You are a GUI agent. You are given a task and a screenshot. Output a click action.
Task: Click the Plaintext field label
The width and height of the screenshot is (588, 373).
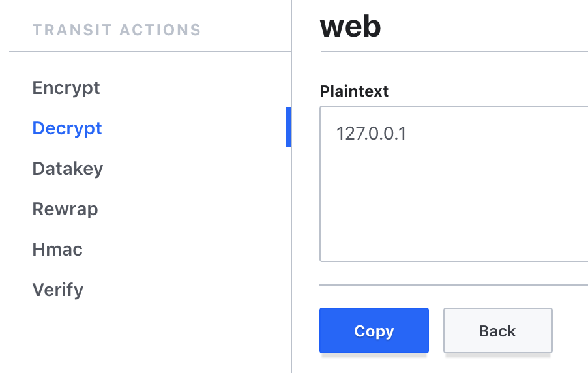point(354,91)
